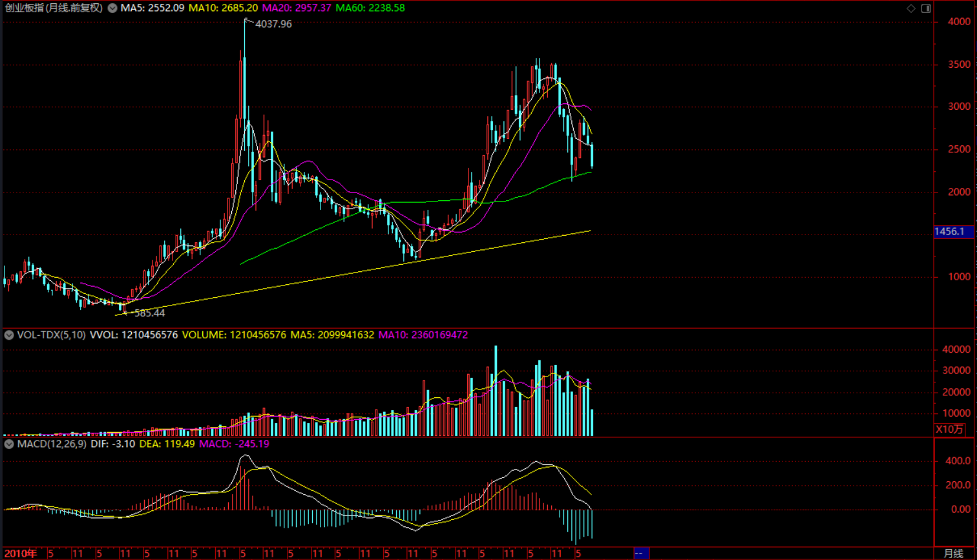Click the VVOL: 1210456576 value
Image resolution: width=977 pixels, height=560 pixels.
coord(134,335)
